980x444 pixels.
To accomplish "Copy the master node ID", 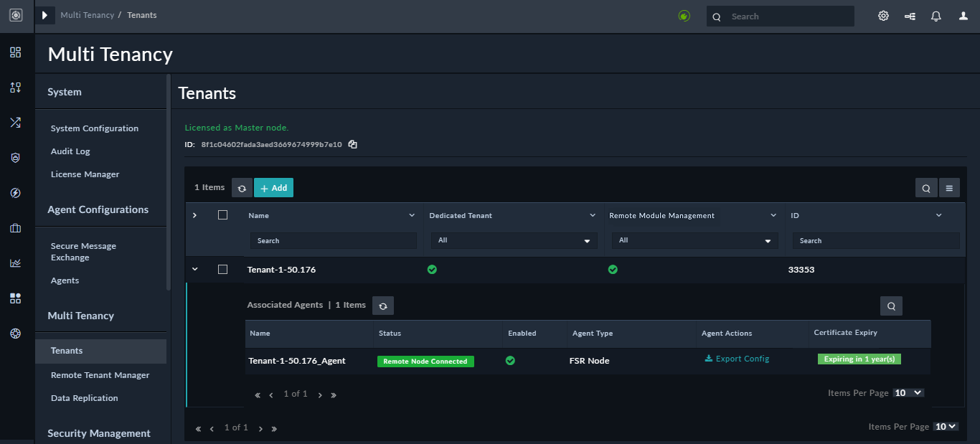I will pyautogui.click(x=352, y=144).
